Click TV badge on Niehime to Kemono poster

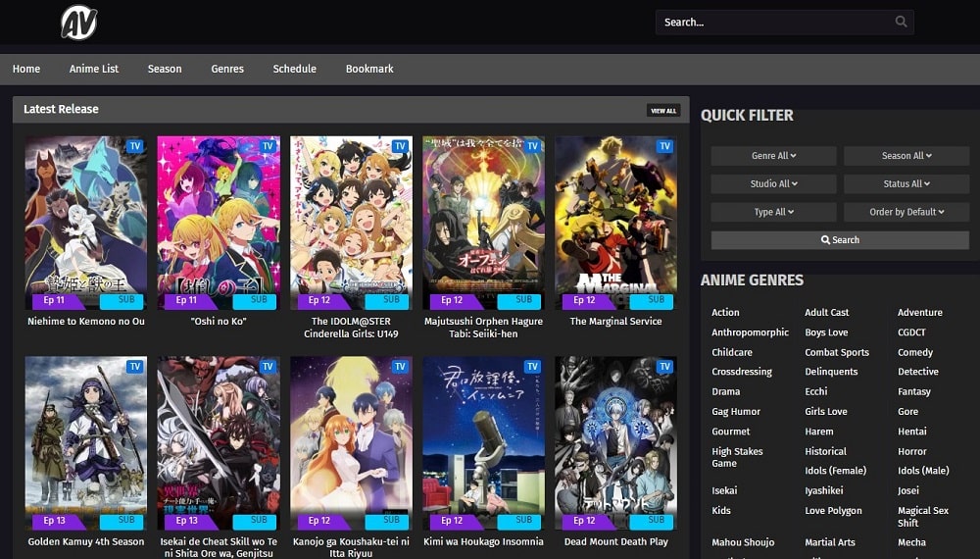click(135, 146)
